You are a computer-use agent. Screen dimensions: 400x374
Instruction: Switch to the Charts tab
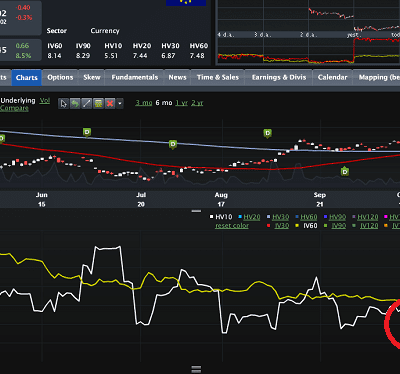point(27,78)
